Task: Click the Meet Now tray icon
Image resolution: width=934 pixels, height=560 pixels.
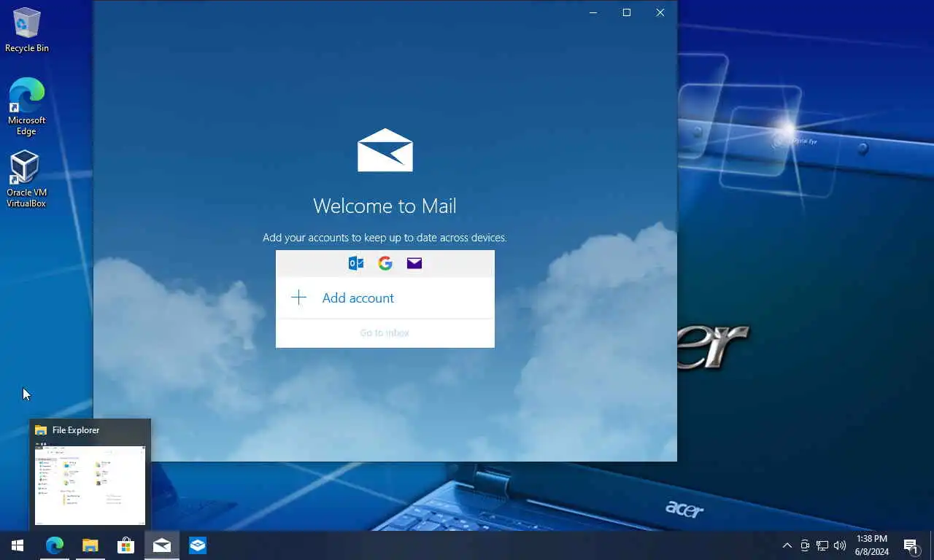Action: (x=805, y=545)
